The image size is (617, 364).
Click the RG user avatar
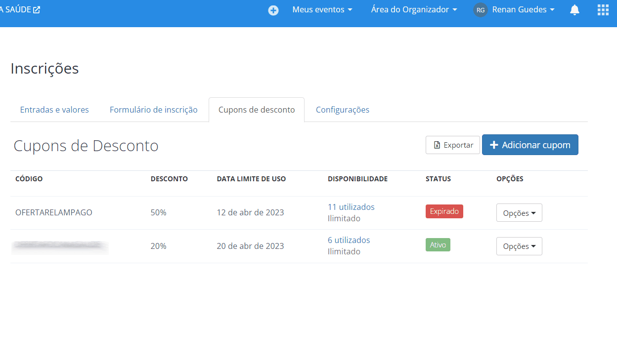pyautogui.click(x=481, y=10)
